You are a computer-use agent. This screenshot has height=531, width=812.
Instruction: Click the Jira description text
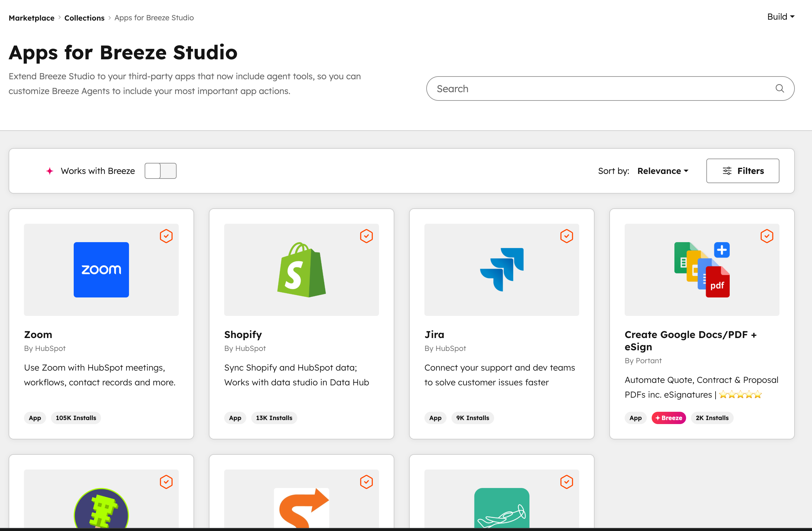[x=499, y=375]
